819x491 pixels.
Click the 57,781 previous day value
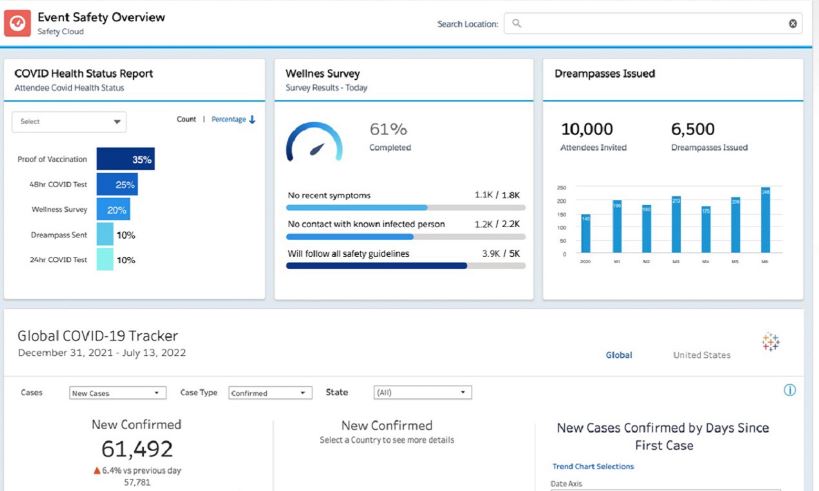point(137,482)
